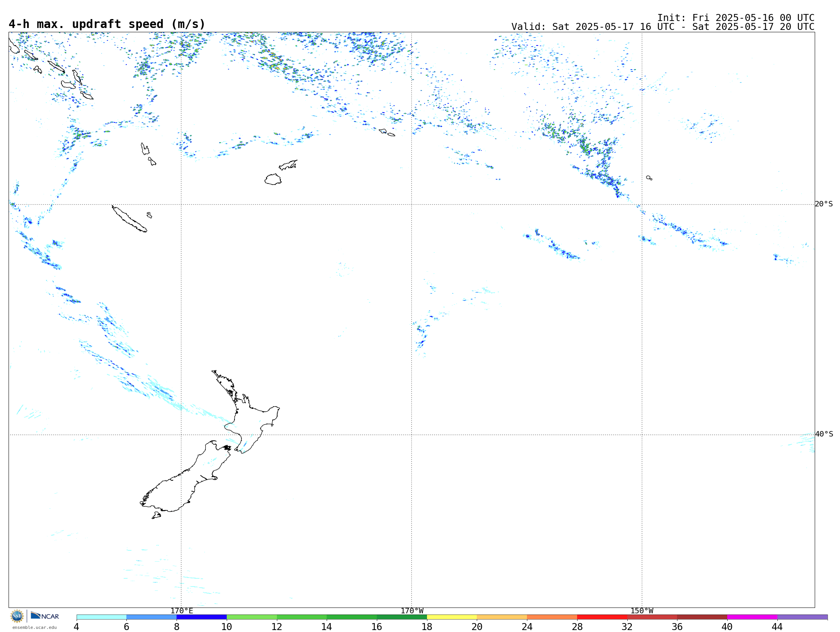Click the ensemble.ucar.edu text
The width and height of the screenshot is (840, 632).
(35, 627)
